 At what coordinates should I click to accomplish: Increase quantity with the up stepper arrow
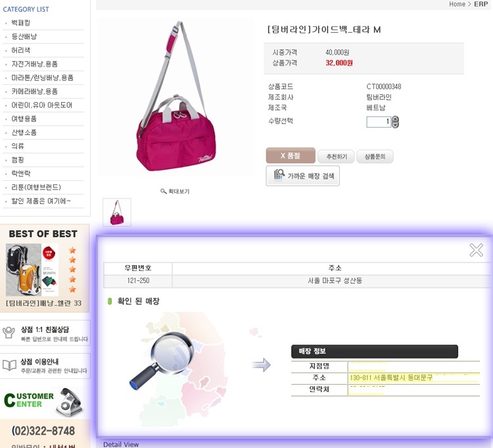[395, 119]
